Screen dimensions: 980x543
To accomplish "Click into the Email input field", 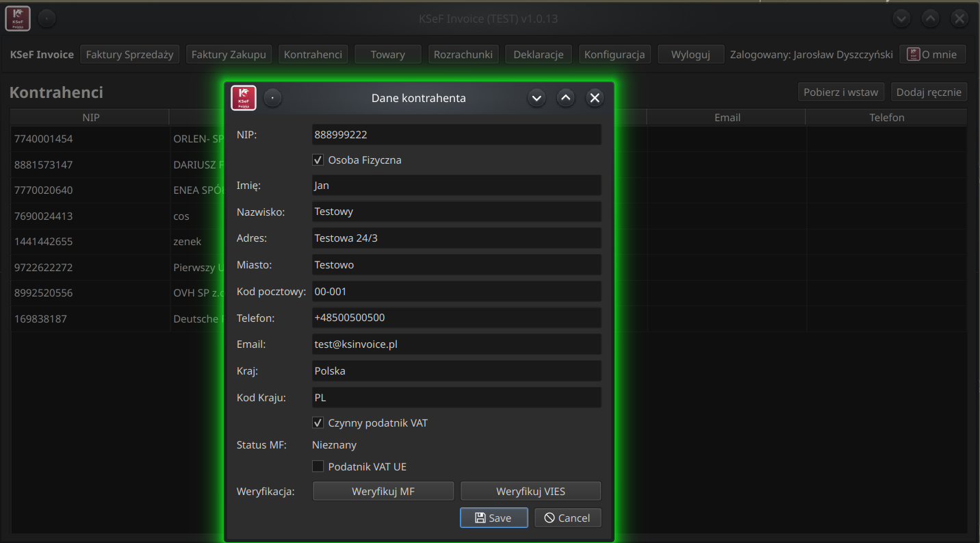I will (x=456, y=344).
